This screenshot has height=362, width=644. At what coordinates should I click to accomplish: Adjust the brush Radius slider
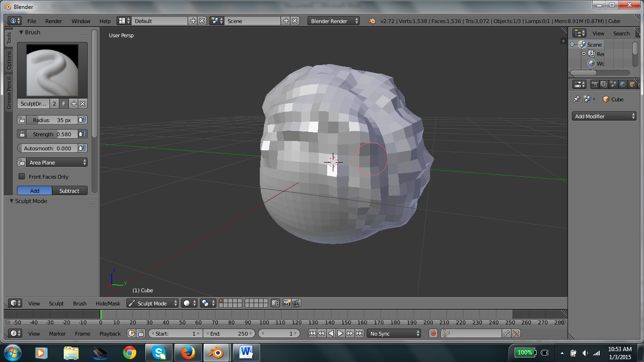click(52, 120)
